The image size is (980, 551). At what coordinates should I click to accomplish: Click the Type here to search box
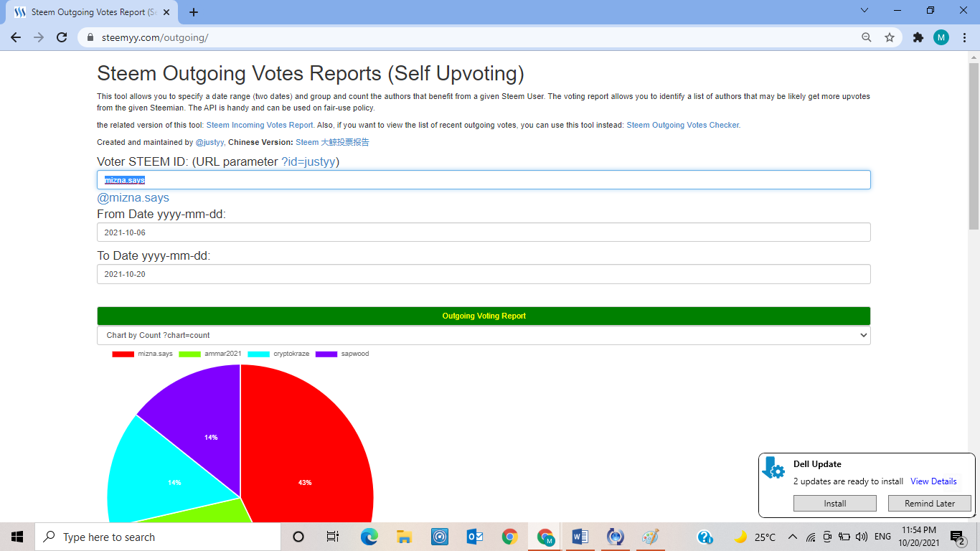(157, 537)
